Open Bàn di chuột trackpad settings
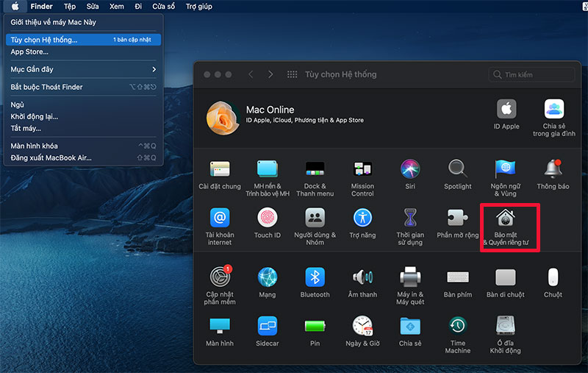The width and height of the screenshot is (588, 373). pos(506,283)
